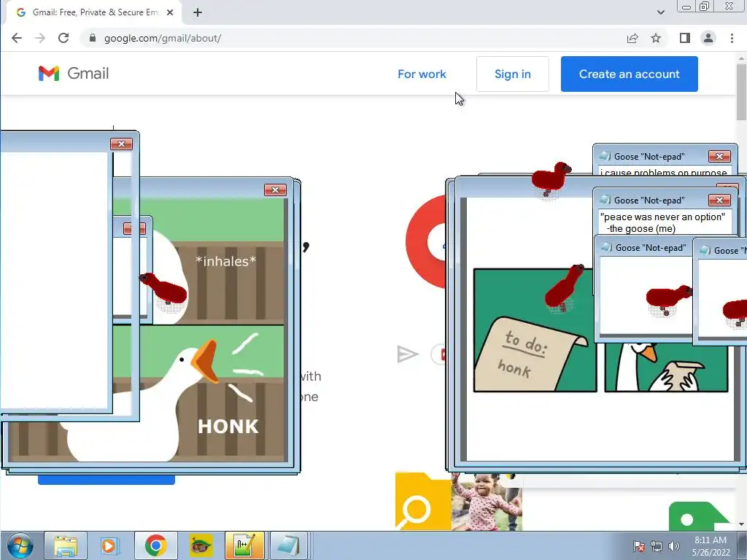Open the Windows Start menu

(20, 545)
